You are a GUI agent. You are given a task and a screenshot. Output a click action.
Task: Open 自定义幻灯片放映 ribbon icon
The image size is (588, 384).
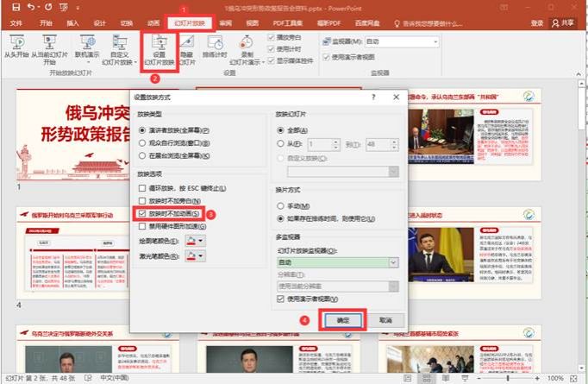119,42
